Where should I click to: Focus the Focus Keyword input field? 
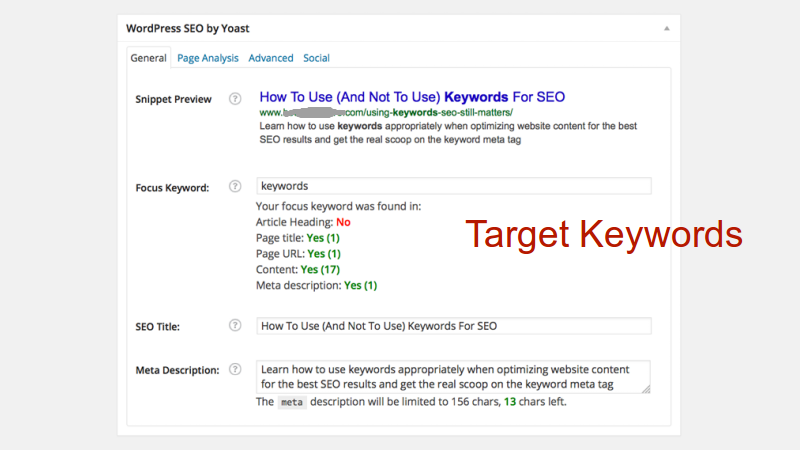[x=454, y=186]
